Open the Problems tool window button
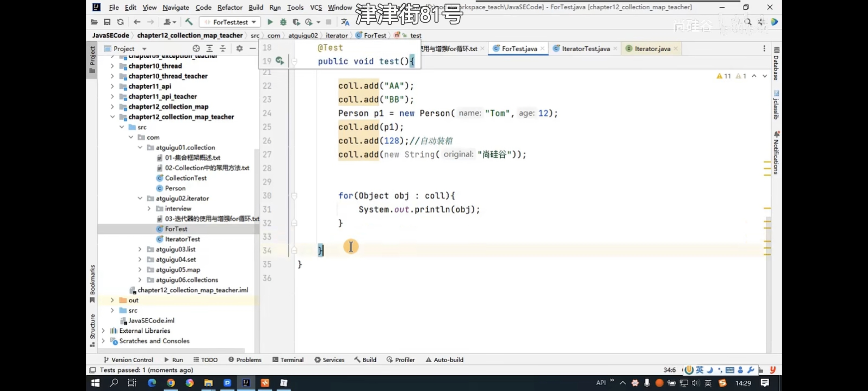This screenshot has width=868, height=391. 245,360
